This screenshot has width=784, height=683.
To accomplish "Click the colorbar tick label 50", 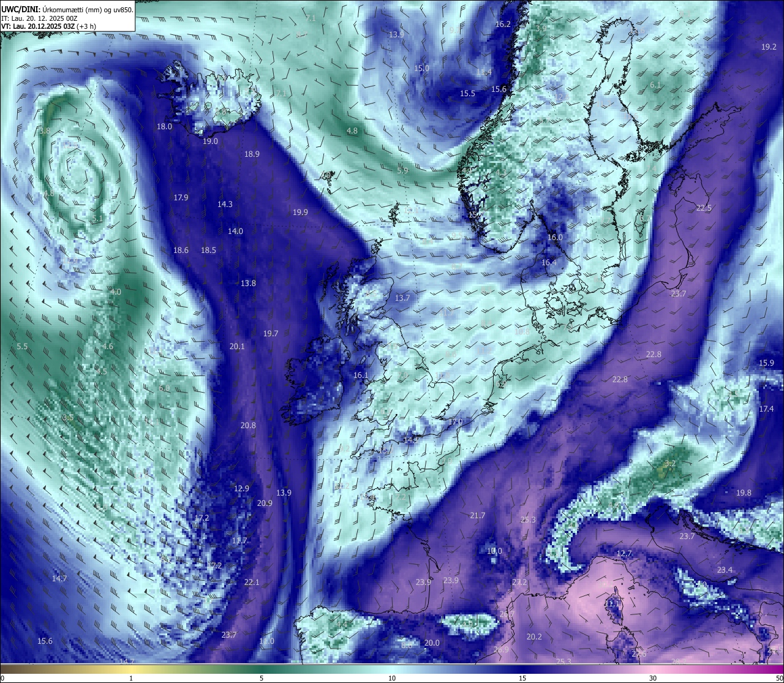I will pos(779,678).
